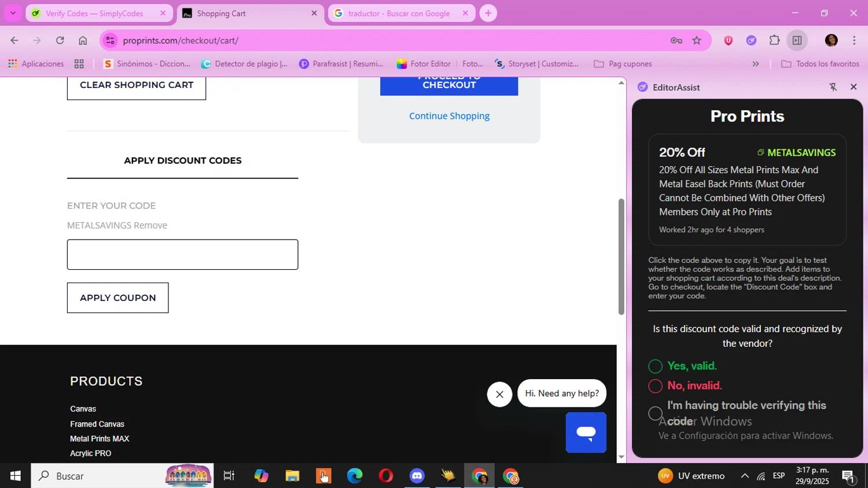The height and width of the screenshot is (488, 868).
Task: Open uBlock shield extension icon
Action: pyautogui.click(x=728, y=41)
